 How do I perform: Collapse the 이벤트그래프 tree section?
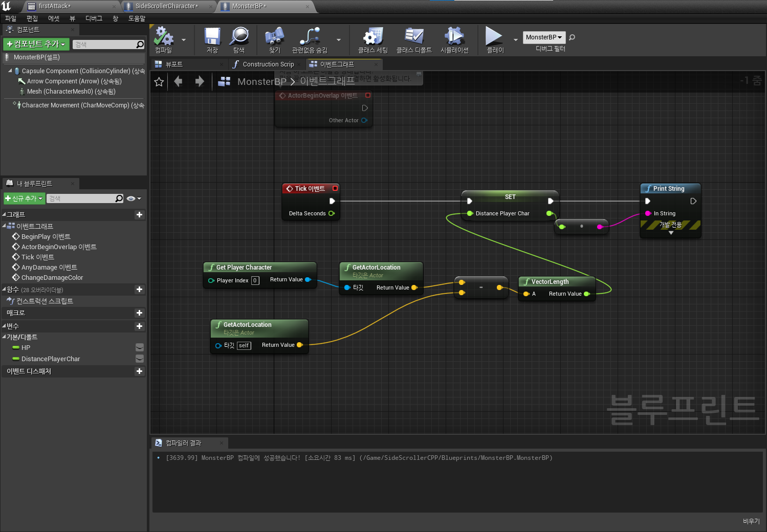[x=4, y=226]
